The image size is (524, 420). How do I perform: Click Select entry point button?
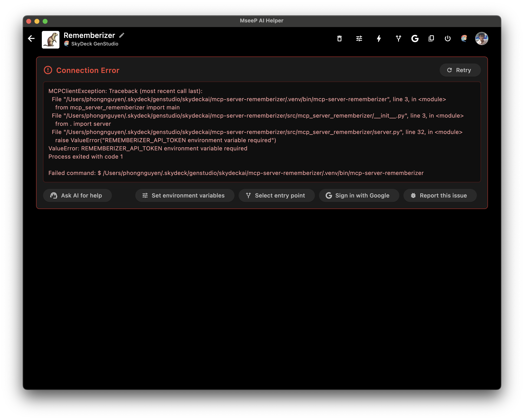pos(276,195)
